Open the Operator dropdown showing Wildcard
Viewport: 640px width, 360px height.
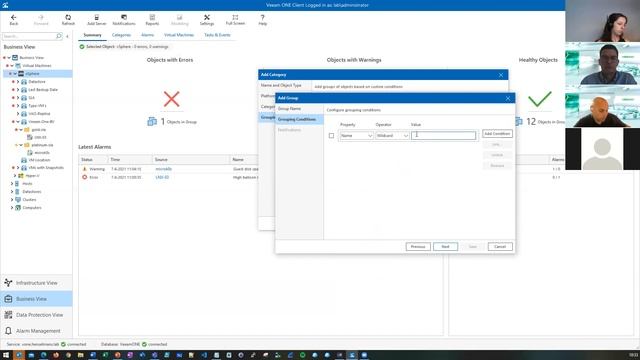click(x=392, y=136)
